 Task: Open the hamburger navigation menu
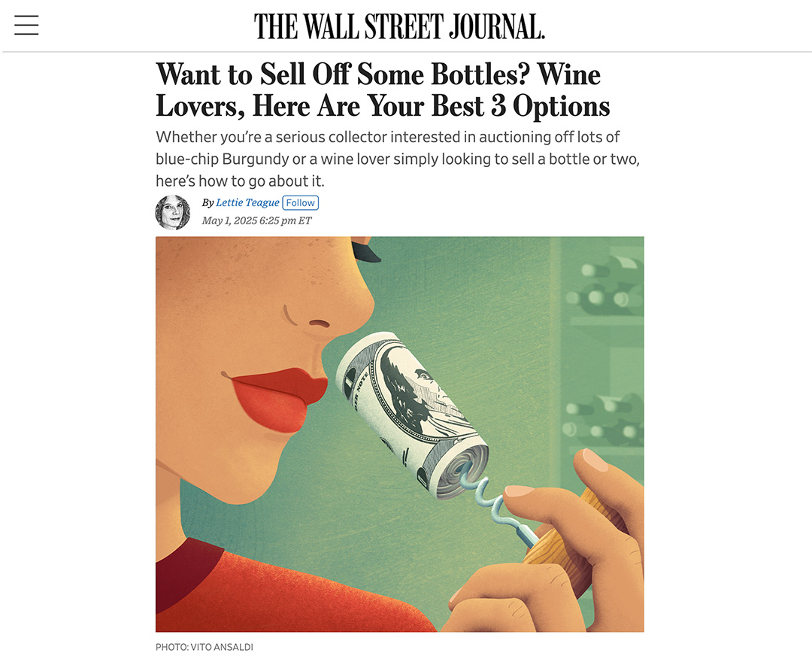[26, 25]
